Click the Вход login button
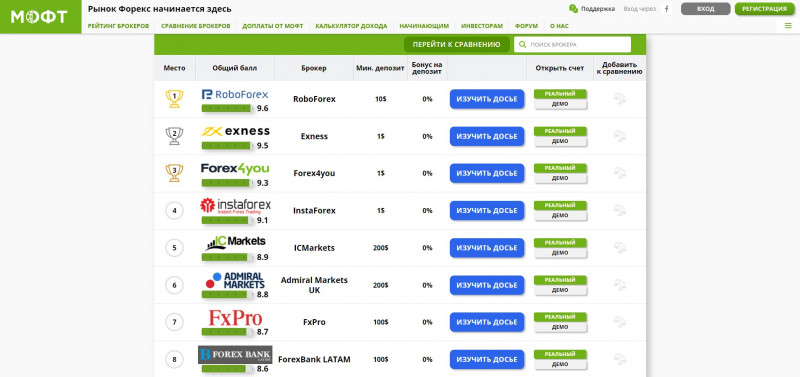The height and width of the screenshot is (377, 800). tap(706, 9)
